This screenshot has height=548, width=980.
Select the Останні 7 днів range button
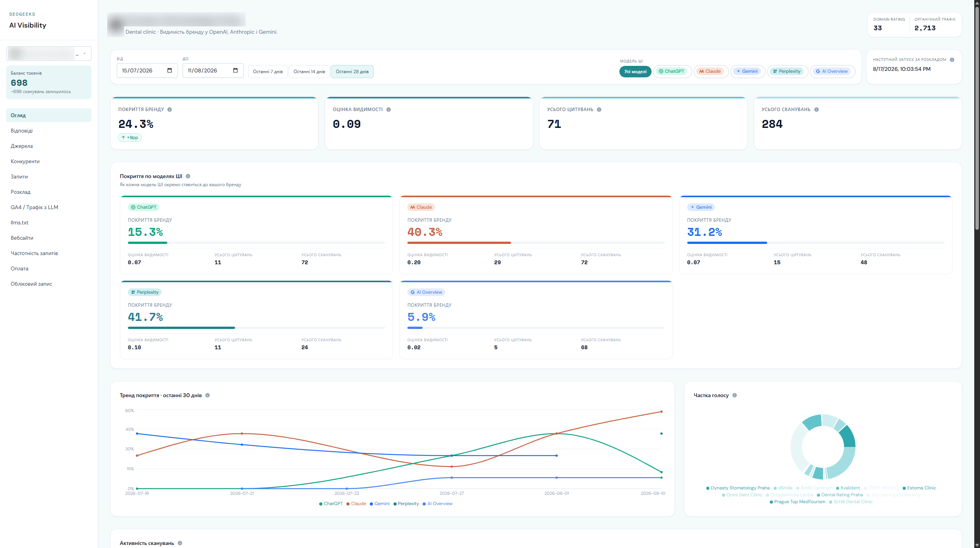268,72
